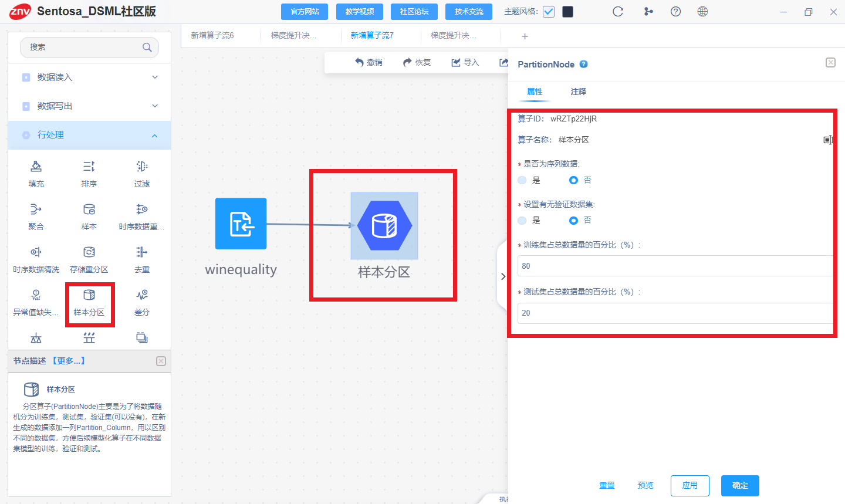The width and height of the screenshot is (845, 504).
Task: Click the 确定 confirm button
Action: [740, 486]
